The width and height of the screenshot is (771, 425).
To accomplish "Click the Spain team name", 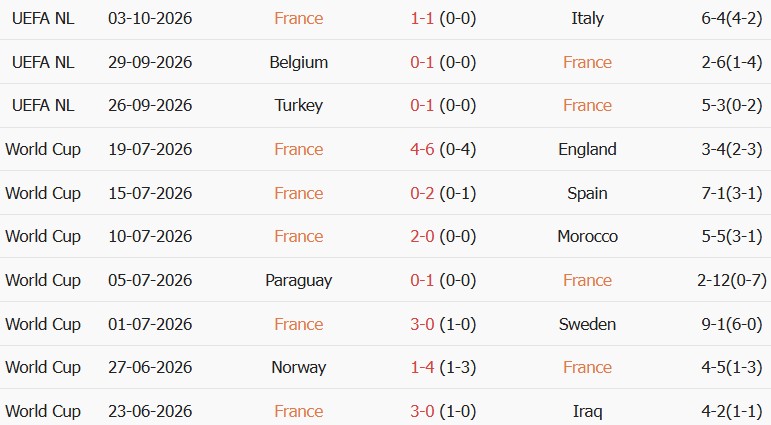I will 587,193.
